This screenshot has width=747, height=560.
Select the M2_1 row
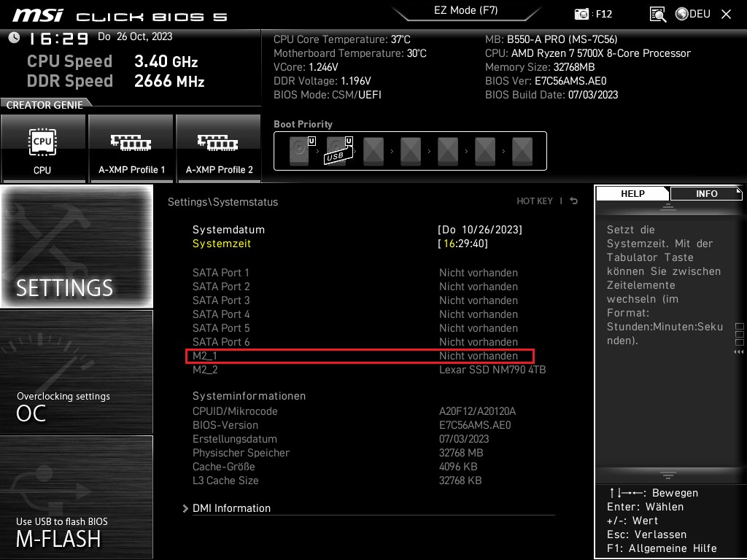(360, 356)
